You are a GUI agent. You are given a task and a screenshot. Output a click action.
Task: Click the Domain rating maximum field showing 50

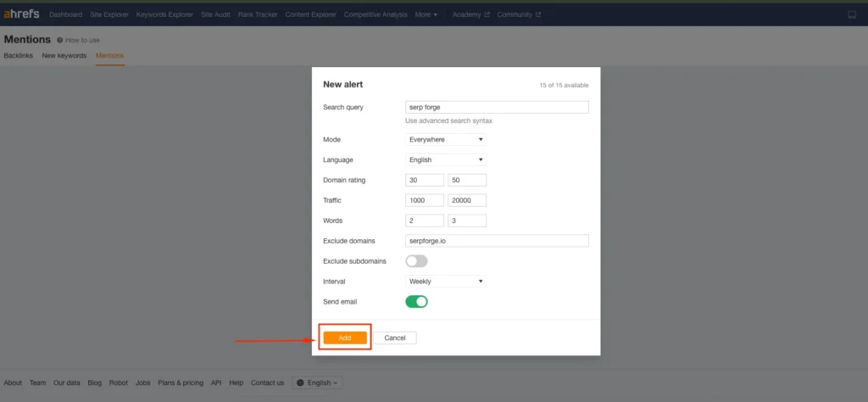coord(467,181)
